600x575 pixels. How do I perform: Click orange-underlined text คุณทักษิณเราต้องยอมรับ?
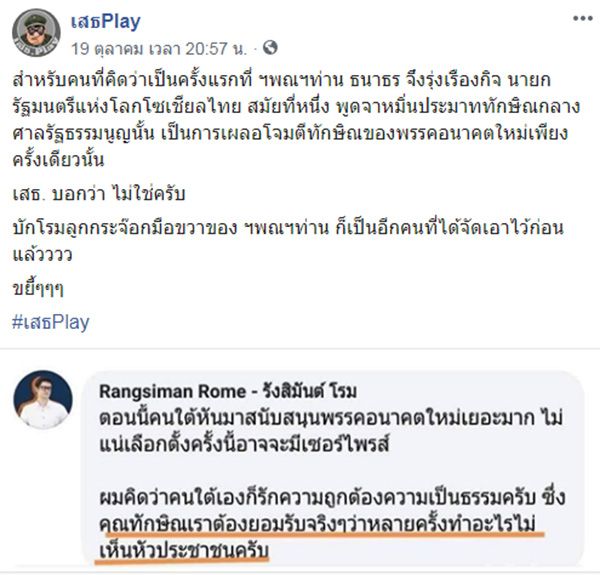pyautogui.click(x=318, y=523)
